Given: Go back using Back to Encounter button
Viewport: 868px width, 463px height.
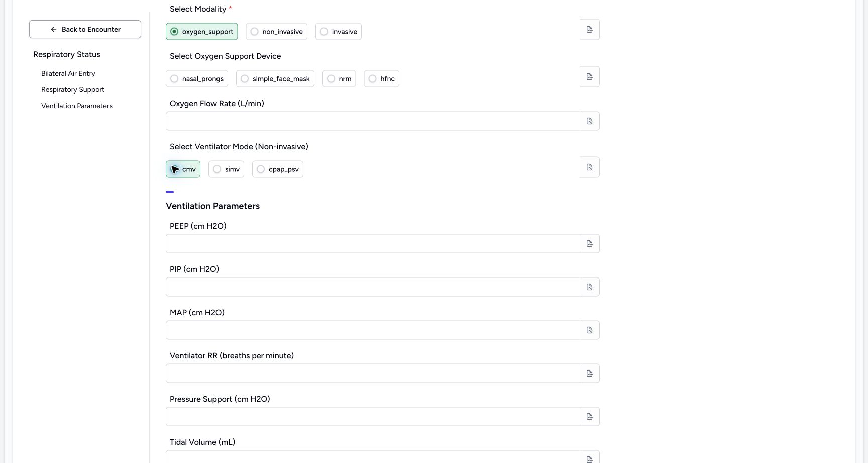Looking at the screenshot, I should tap(85, 29).
